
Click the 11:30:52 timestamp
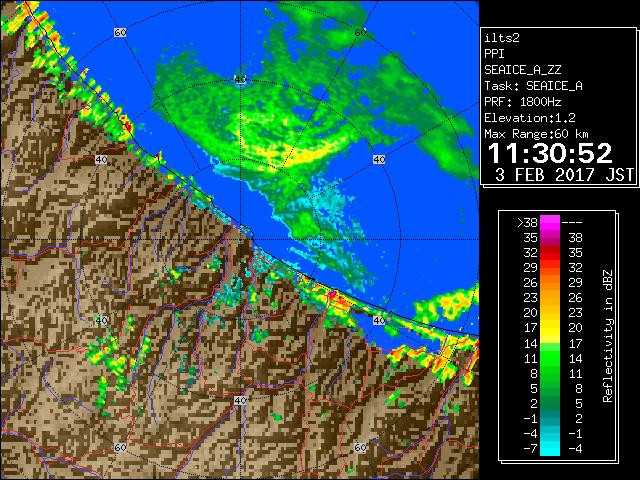(x=550, y=153)
